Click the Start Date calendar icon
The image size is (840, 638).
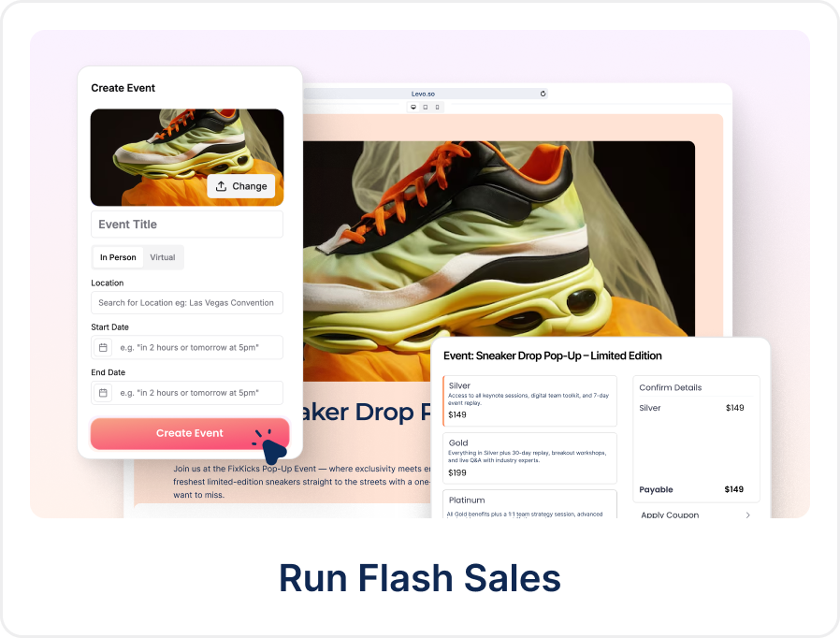103,348
